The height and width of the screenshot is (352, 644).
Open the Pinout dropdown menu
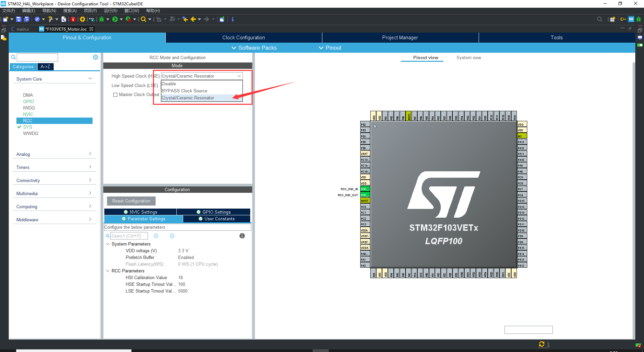pos(330,48)
